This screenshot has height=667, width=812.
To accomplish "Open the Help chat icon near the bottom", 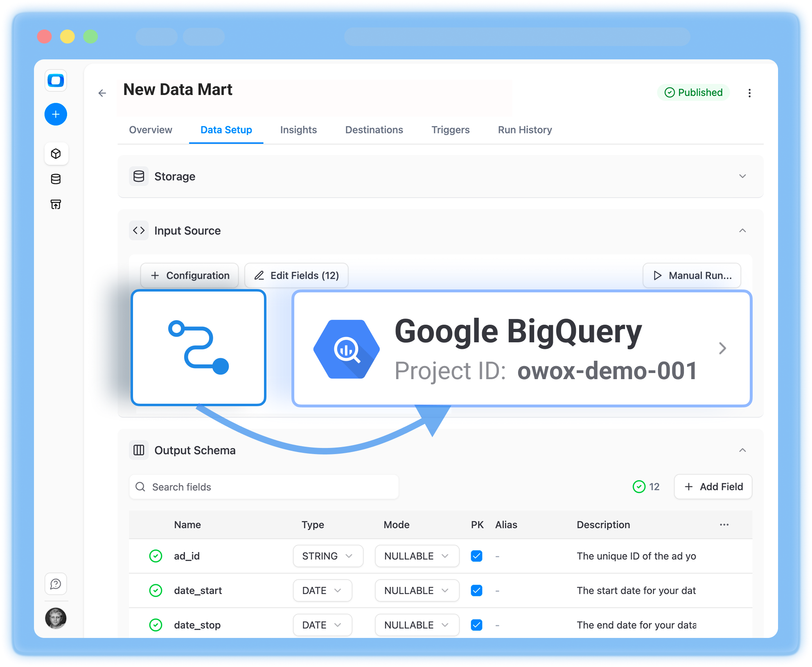I will click(x=56, y=584).
